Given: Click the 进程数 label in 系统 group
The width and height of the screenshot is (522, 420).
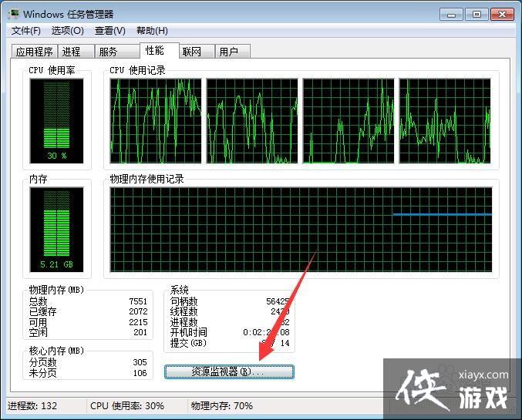Looking at the screenshot, I should pos(184,322).
